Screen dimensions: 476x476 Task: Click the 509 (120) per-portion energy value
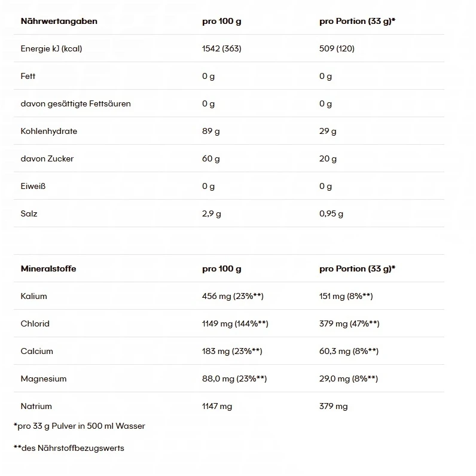[x=337, y=49]
